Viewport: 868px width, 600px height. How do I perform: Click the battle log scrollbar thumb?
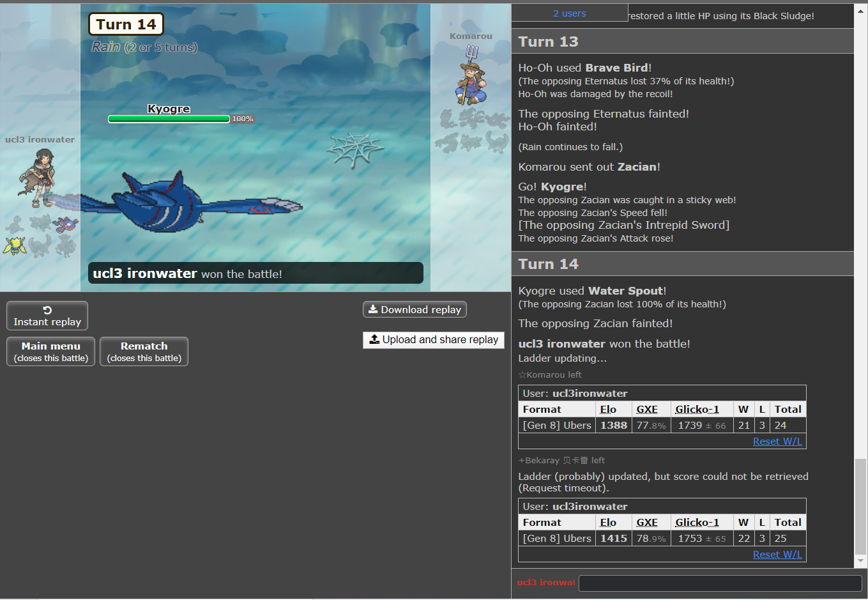coord(861,506)
